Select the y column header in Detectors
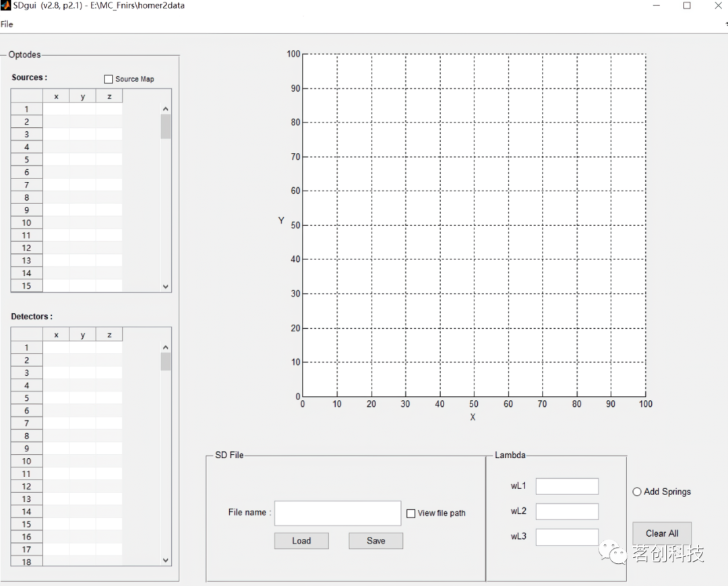This screenshot has height=586, width=728. [x=83, y=335]
